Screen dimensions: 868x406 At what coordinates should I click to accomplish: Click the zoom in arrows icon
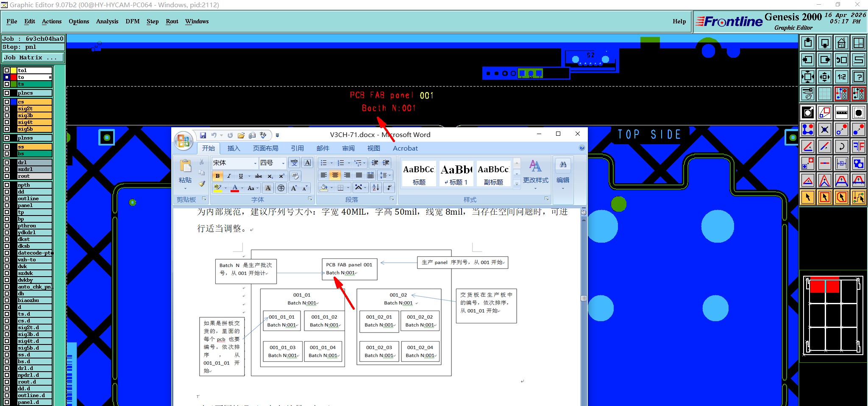pyautogui.click(x=808, y=77)
